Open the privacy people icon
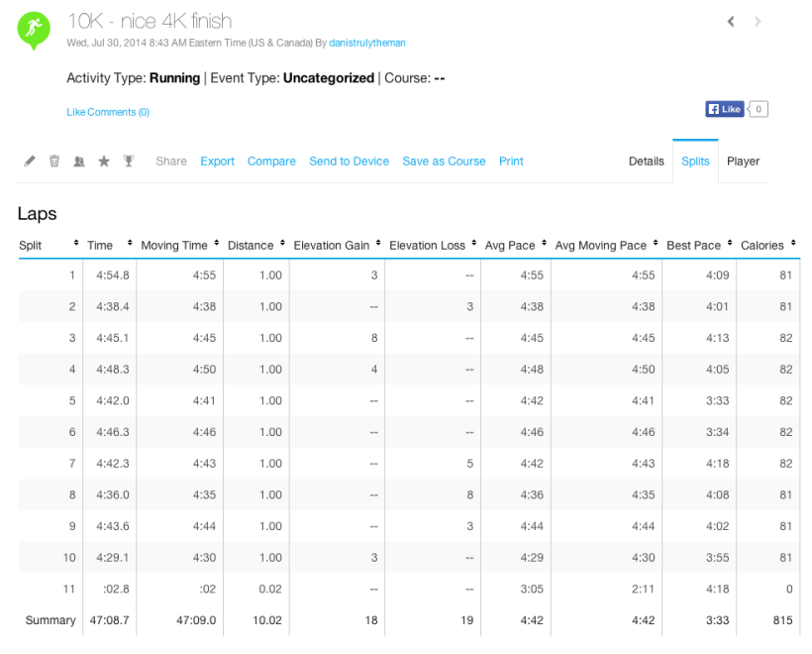 pyautogui.click(x=78, y=161)
